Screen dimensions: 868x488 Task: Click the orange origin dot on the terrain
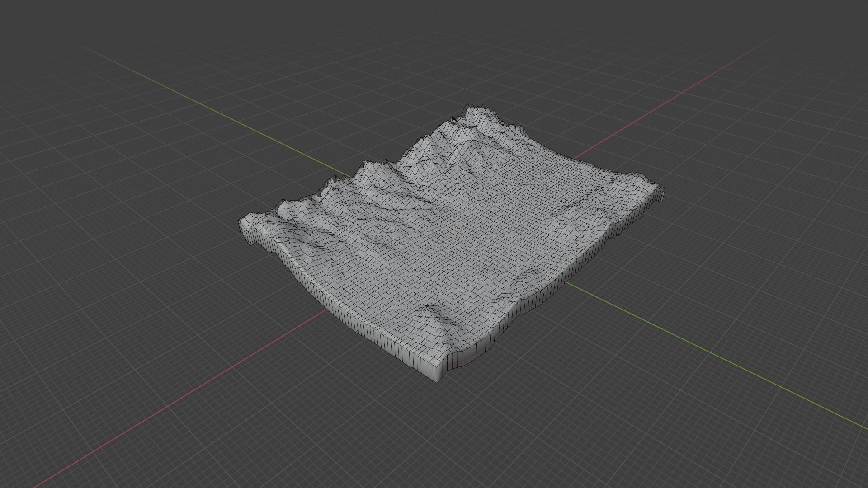(458, 230)
